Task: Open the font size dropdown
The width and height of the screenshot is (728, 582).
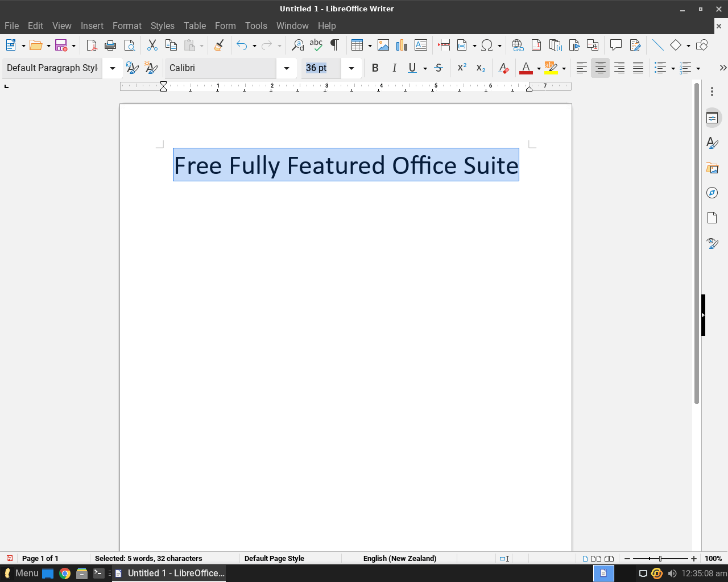Action: (351, 68)
